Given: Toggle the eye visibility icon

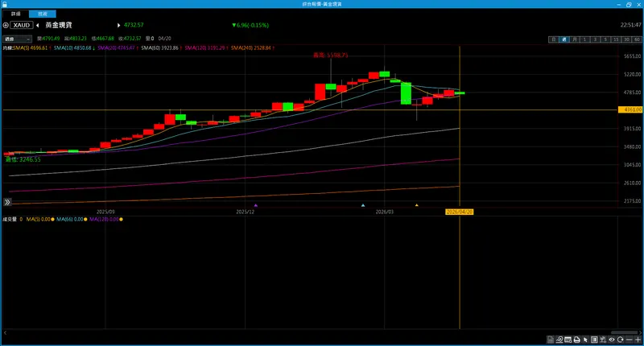Looking at the screenshot, I should click(612, 340).
